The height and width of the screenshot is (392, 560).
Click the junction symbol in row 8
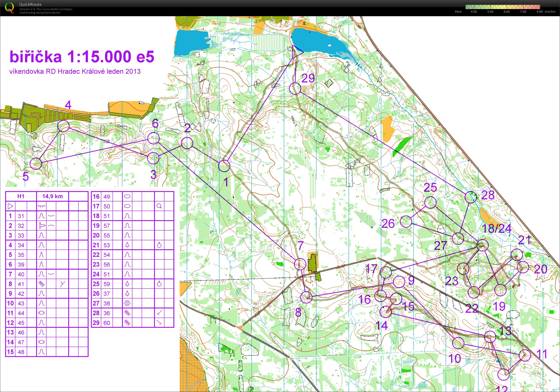point(62,284)
